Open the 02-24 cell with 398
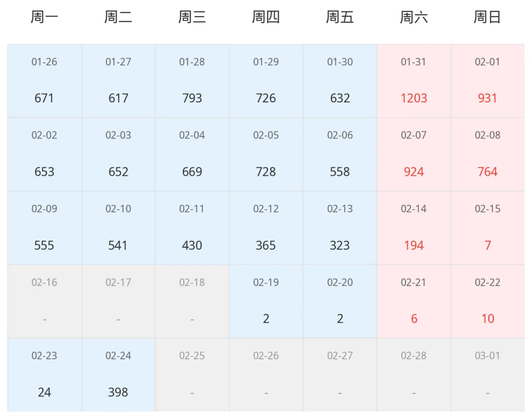 118,375
